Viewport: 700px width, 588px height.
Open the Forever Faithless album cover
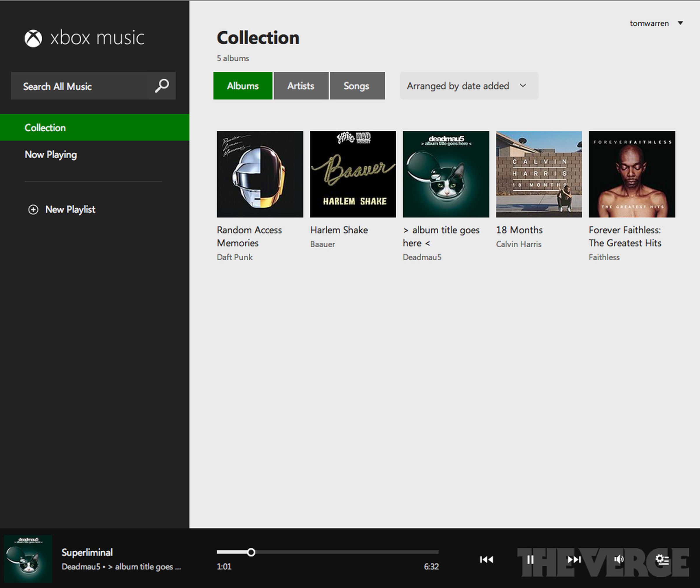pyautogui.click(x=632, y=174)
